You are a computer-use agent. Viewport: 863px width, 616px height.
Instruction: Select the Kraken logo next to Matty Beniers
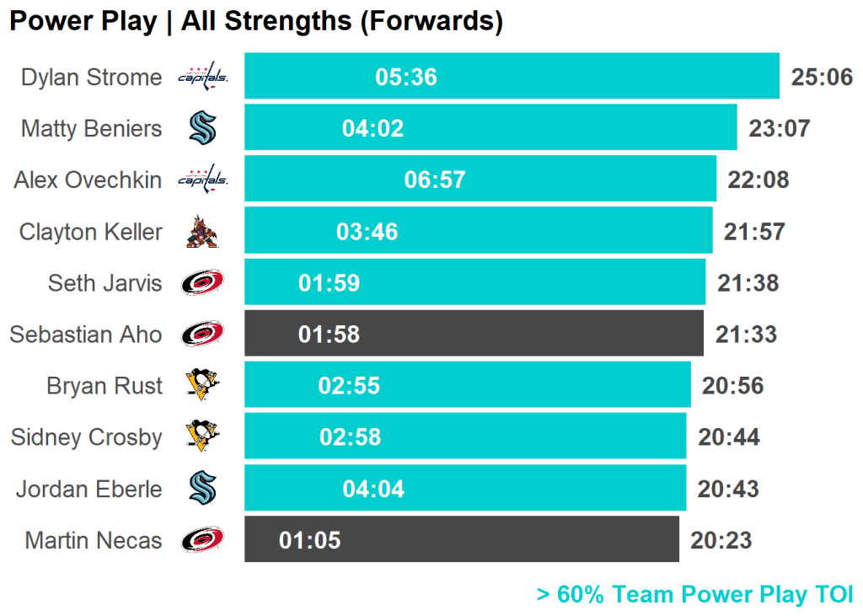pos(202,128)
